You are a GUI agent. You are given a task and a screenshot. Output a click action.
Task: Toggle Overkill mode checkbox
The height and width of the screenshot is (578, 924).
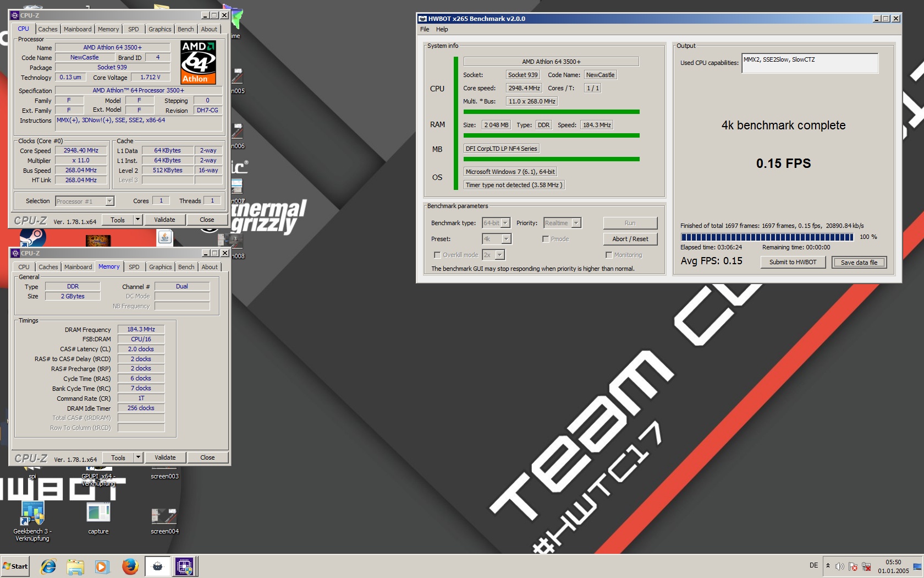(x=437, y=255)
